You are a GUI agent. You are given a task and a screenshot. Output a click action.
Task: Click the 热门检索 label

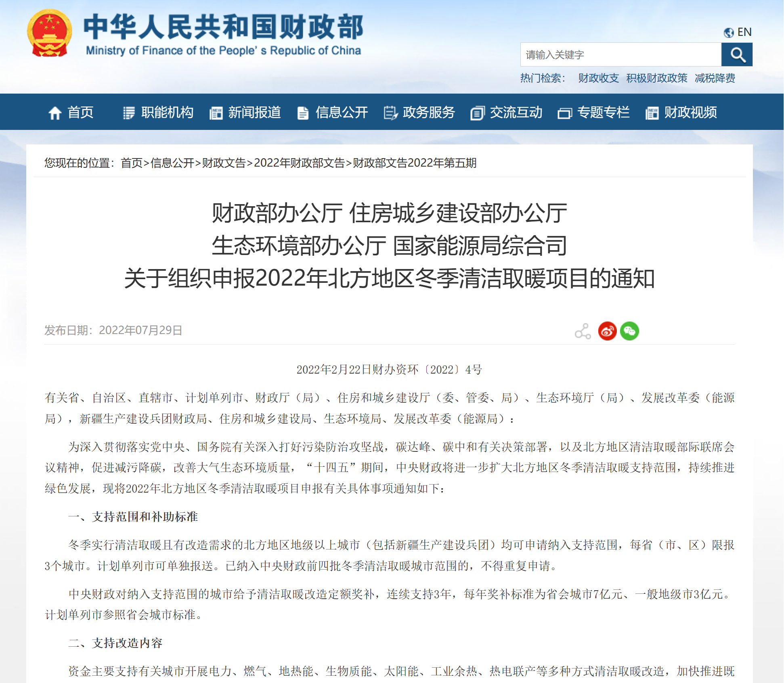point(543,78)
